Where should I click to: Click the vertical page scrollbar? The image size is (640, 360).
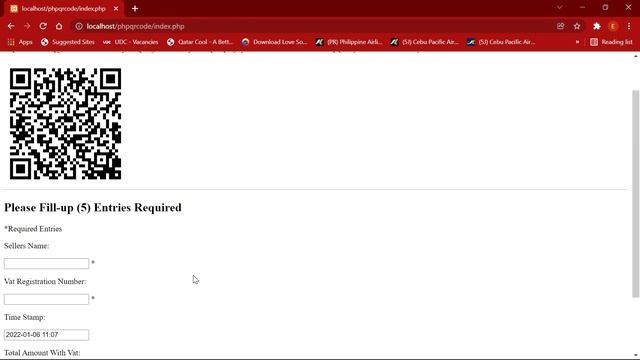[x=636, y=194]
